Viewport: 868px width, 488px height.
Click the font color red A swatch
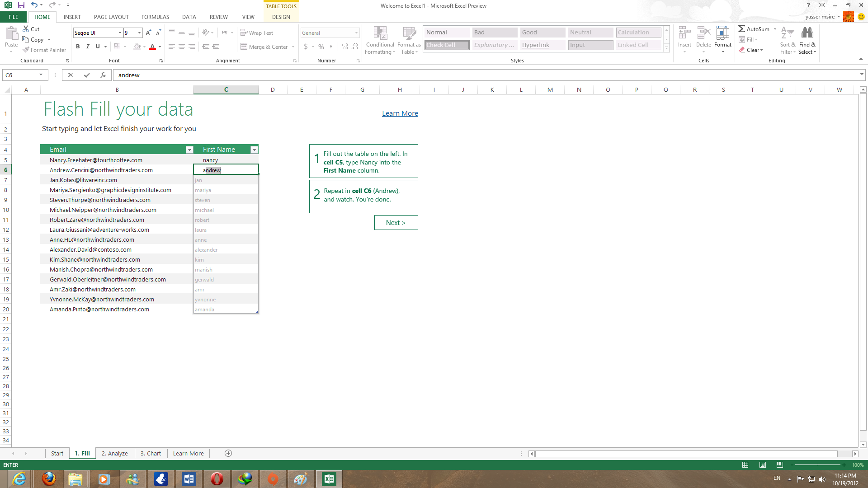point(152,47)
